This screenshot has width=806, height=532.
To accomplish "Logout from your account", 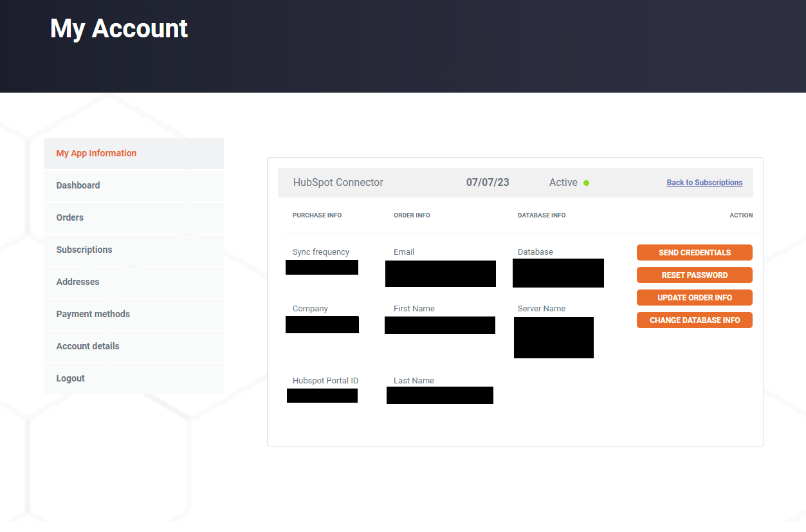I will tap(70, 378).
